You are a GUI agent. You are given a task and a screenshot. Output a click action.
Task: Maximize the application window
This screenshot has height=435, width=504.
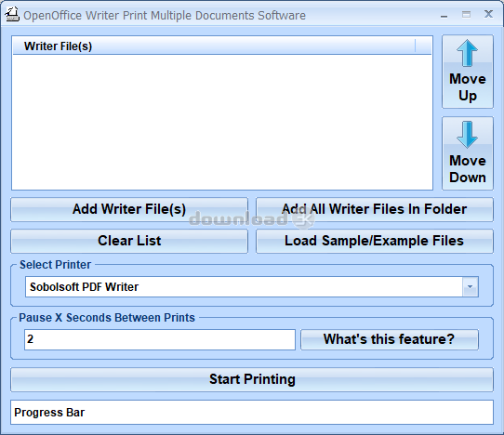466,15
